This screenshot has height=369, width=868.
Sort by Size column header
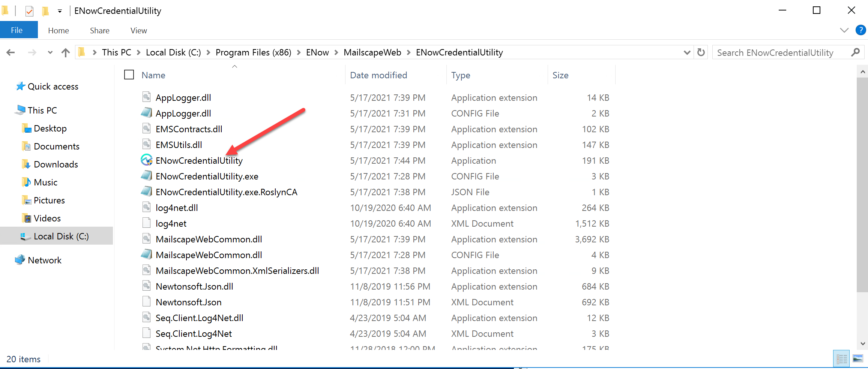pos(560,75)
